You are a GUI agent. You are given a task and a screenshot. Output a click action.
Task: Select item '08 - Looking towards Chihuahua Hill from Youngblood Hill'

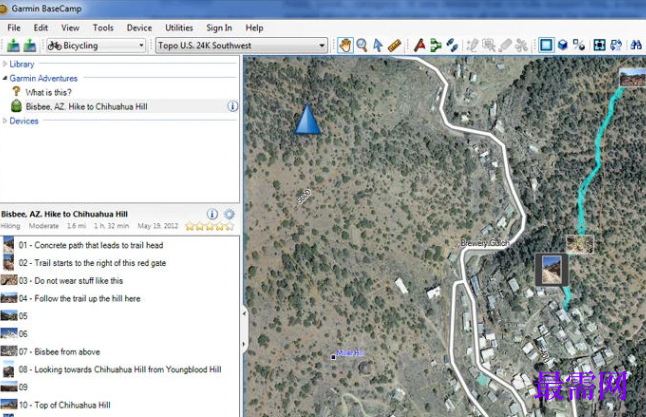119,370
